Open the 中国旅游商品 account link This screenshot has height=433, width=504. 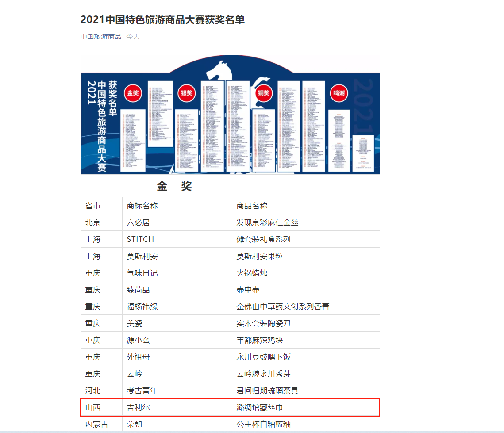pos(100,37)
